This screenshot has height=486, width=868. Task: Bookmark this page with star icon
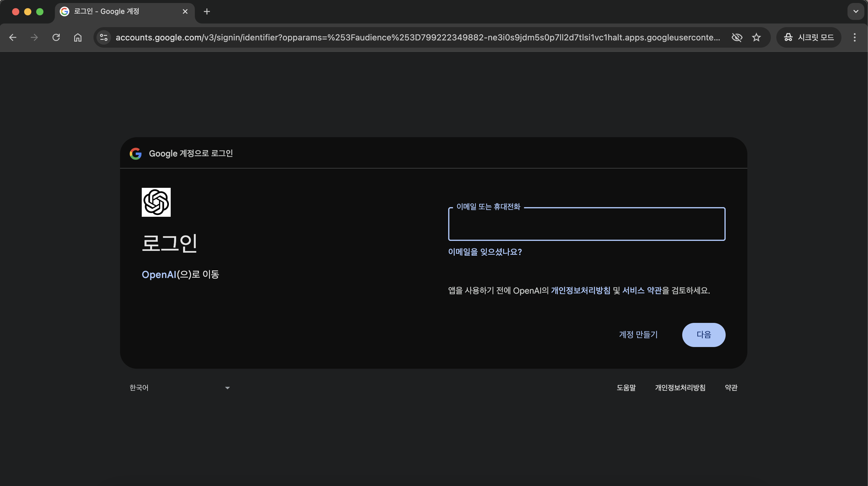point(756,37)
